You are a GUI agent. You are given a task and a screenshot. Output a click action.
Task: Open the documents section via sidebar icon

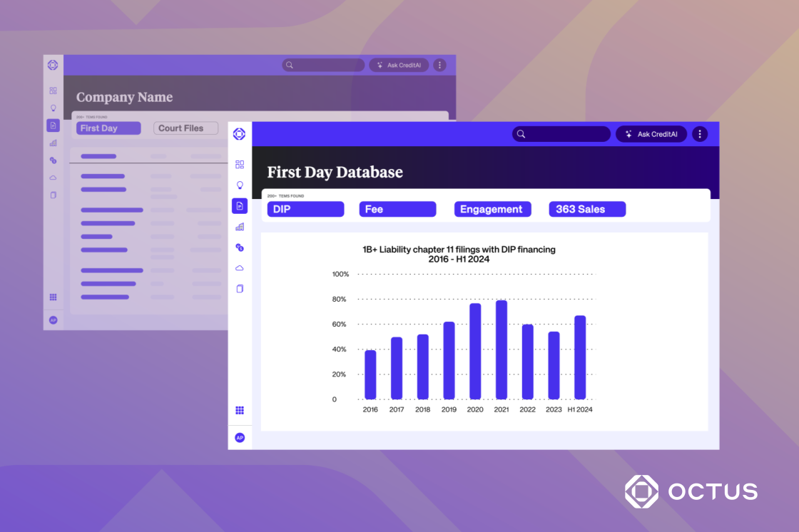pos(240,205)
